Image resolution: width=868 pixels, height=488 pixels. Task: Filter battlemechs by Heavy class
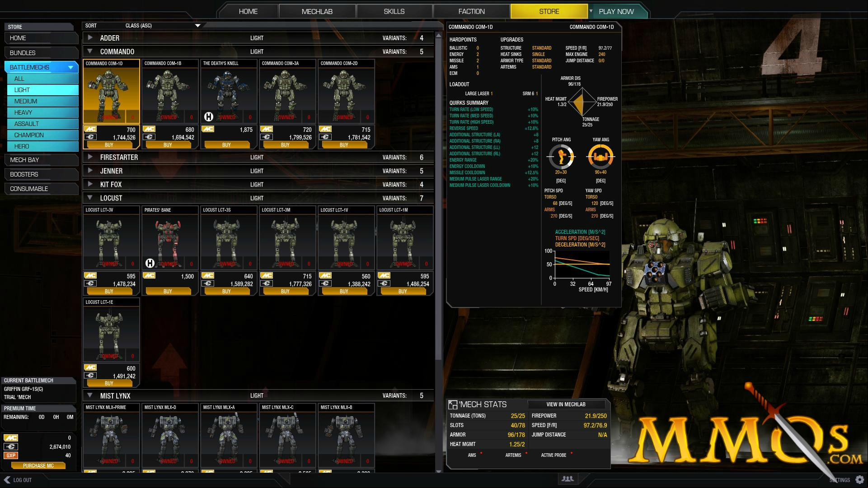[43, 112]
